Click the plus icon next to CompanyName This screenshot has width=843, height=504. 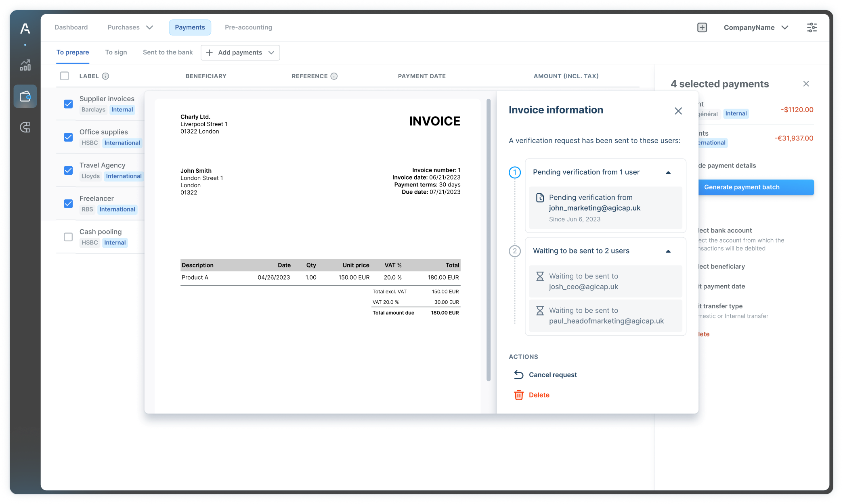point(702,27)
